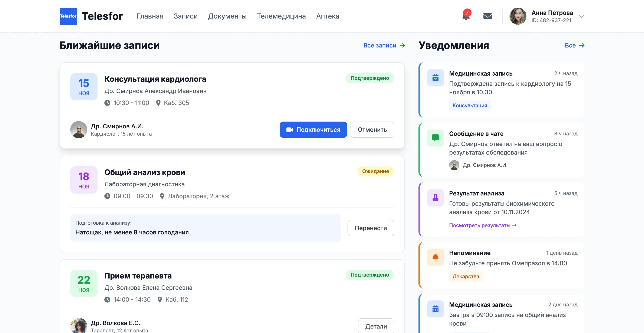
Task: Cancel cardiology consultation via Отменить button
Action: point(372,129)
